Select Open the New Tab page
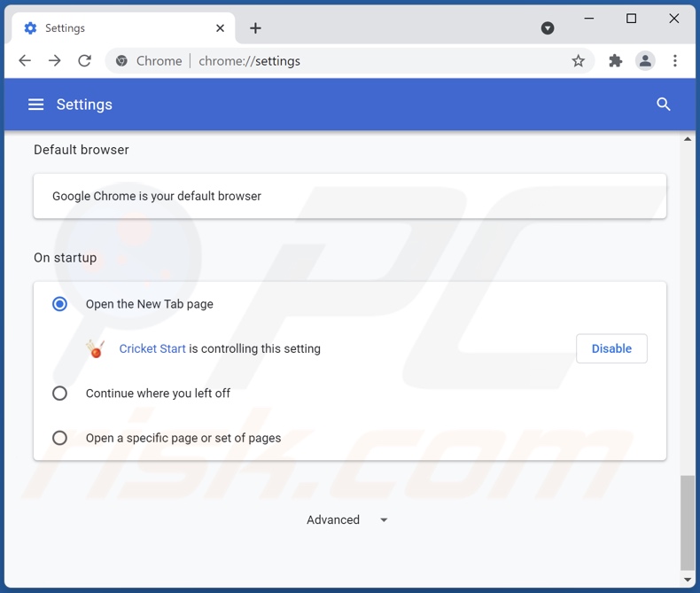This screenshot has width=700, height=593. pos(59,304)
